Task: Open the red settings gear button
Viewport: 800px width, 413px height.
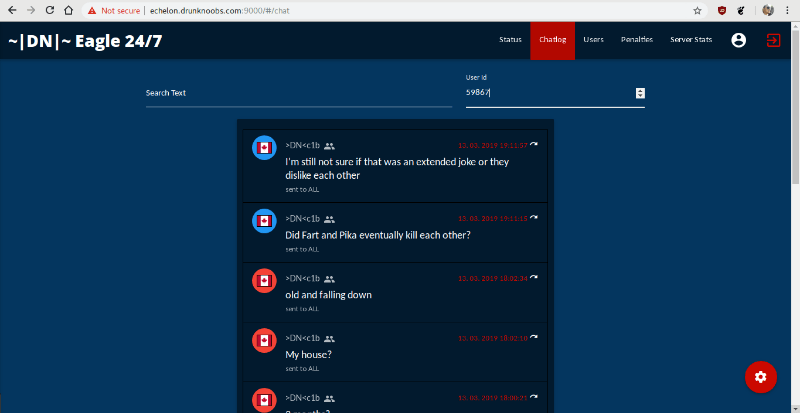Action: 761,376
